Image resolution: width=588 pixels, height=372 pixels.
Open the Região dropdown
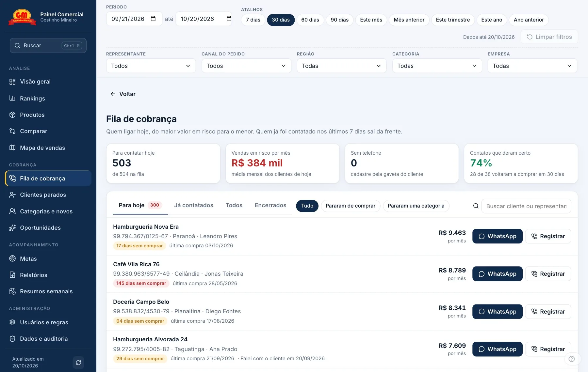(x=342, y=66)
